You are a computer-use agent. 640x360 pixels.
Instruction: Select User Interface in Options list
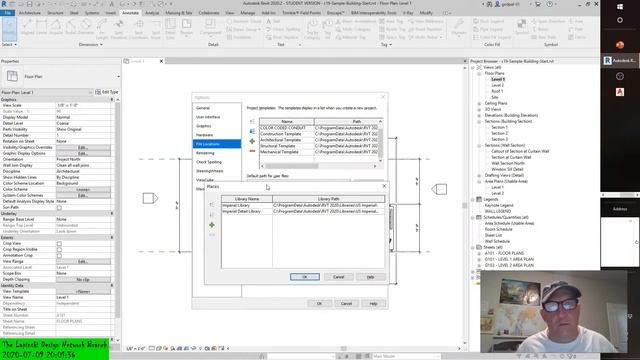click(x=208, y=117)
